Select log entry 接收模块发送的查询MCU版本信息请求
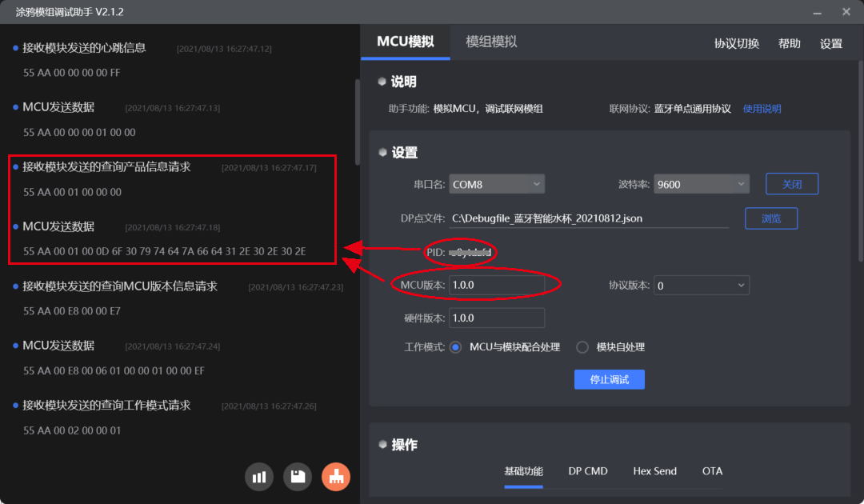Viewport: 864px width, 504px height. (x=119, y=286)
